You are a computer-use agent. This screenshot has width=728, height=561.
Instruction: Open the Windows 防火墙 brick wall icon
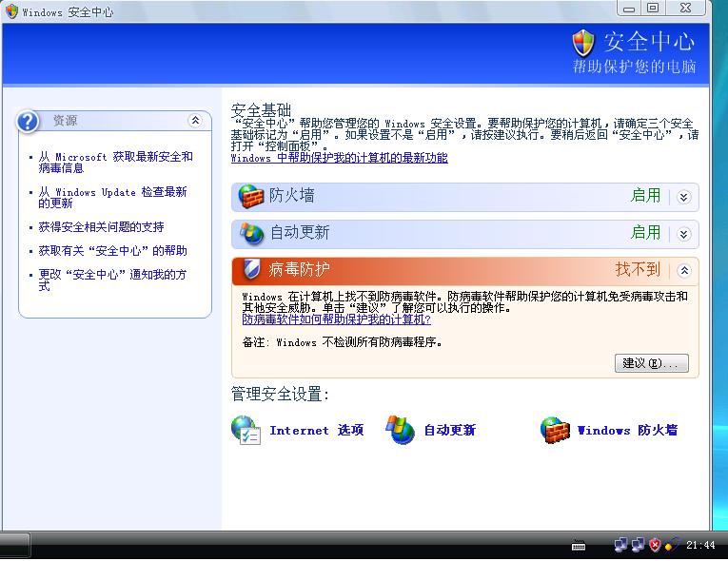[x=555, y=430]
